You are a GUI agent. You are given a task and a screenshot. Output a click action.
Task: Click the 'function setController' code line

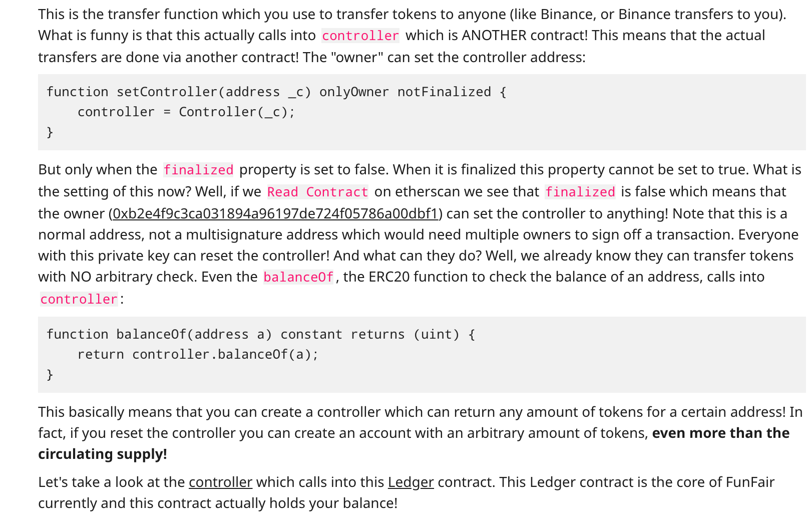coord(276,92)
